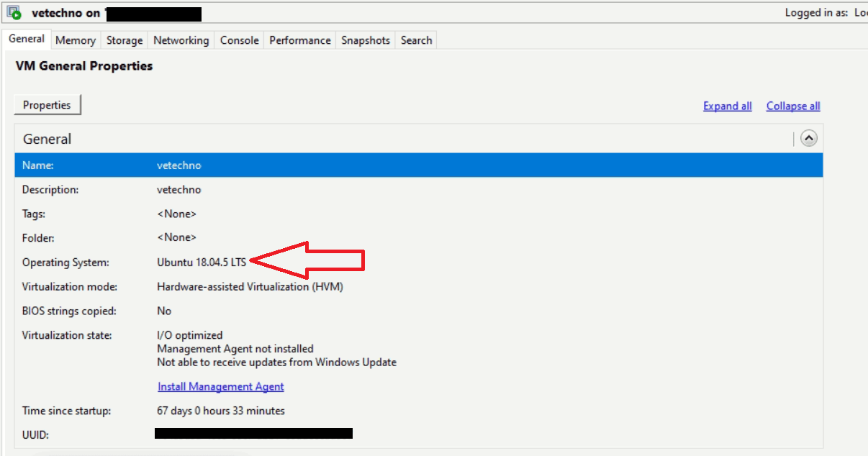This screenshot has width=868, height=456.
Task: Click the Install Management Agent link
Action: pyautogui.click(x=220, y=386)
